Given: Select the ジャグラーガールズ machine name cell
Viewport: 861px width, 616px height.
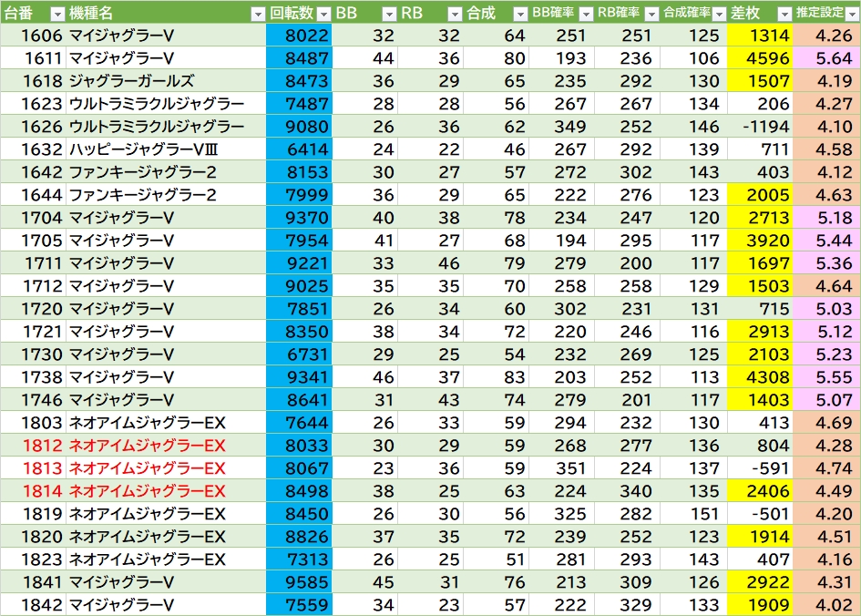Looking at the screenshot, I should 131,81.
